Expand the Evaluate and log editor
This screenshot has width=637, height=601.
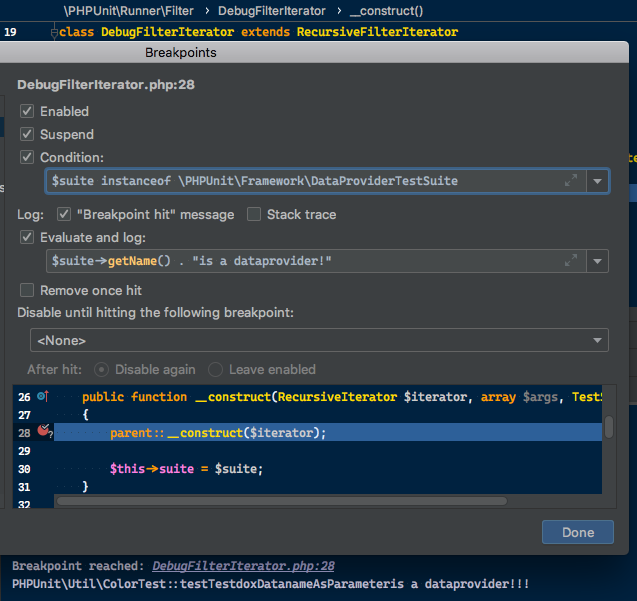(x=571, y=260)
